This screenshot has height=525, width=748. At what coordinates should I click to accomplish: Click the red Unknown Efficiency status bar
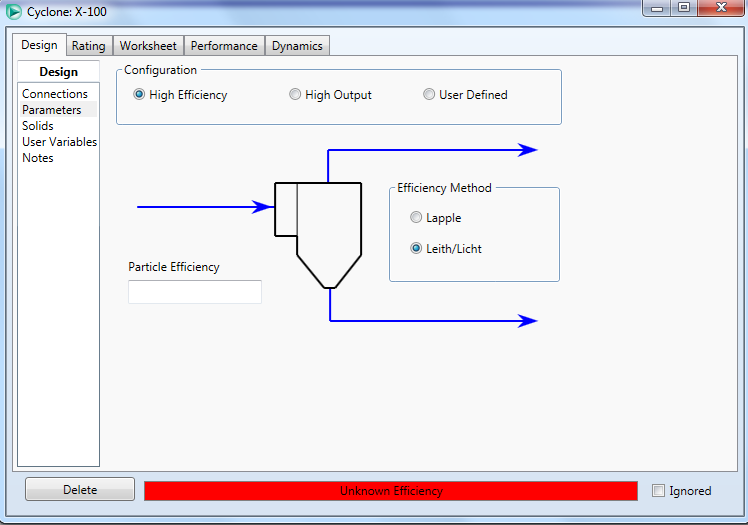390,491
